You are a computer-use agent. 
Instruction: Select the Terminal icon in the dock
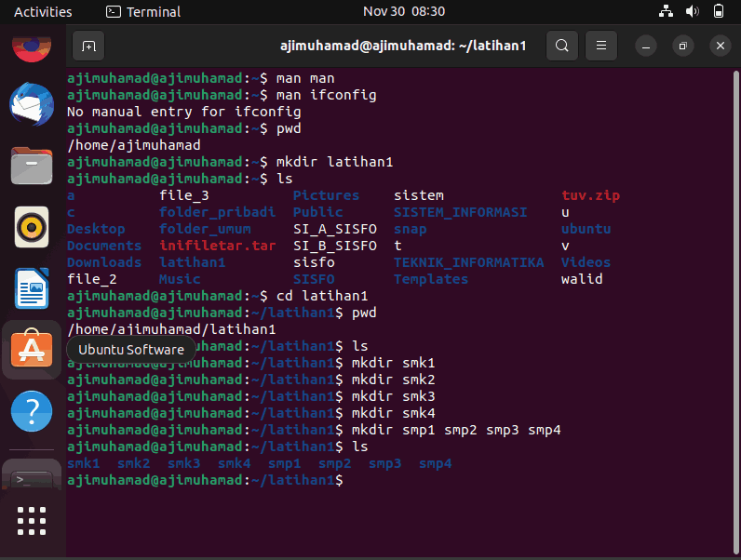[x=32, y=478]
